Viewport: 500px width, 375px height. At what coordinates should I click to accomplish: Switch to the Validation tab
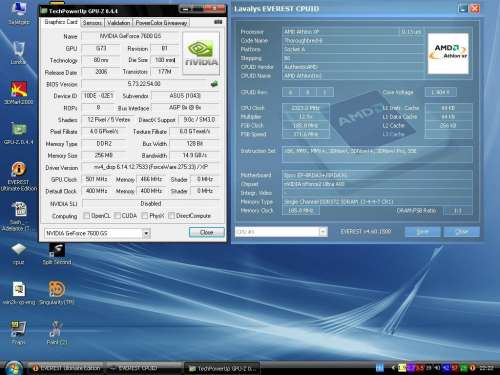click(119, 23)
